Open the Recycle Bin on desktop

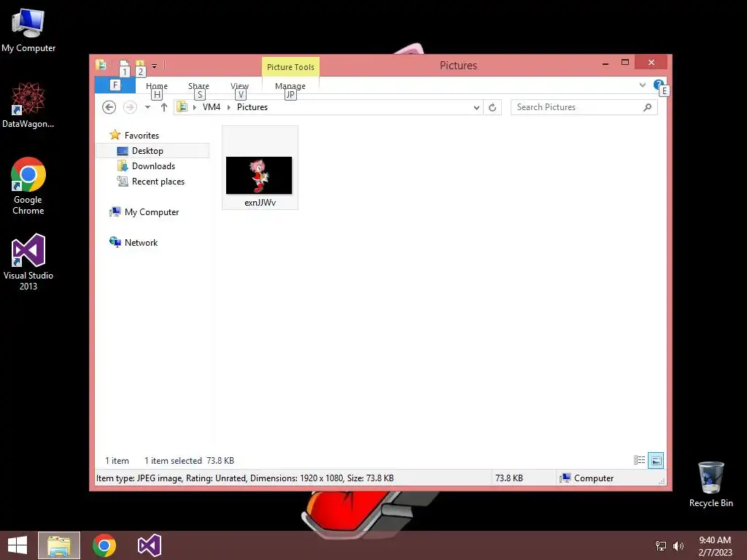coord(711,484)
